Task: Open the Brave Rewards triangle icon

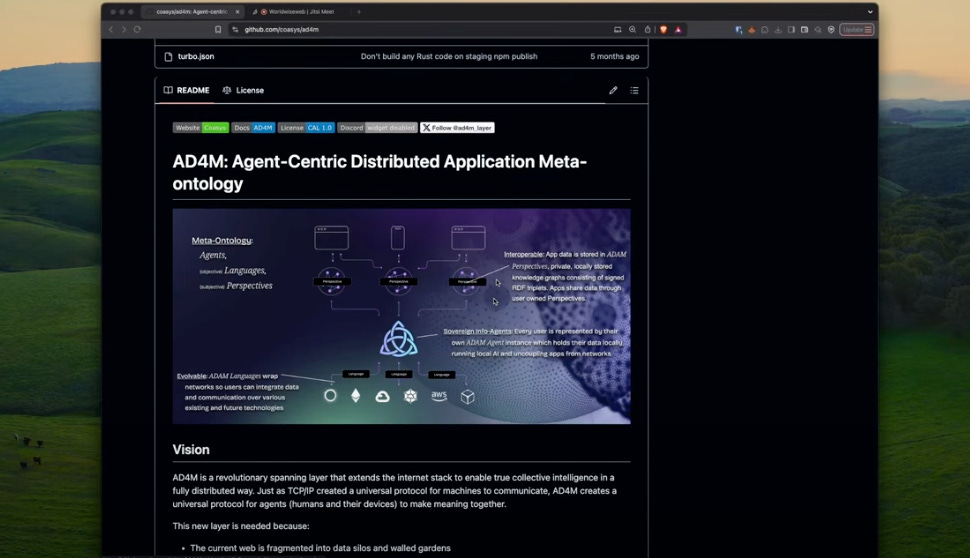Action: [x=678, y=29]
